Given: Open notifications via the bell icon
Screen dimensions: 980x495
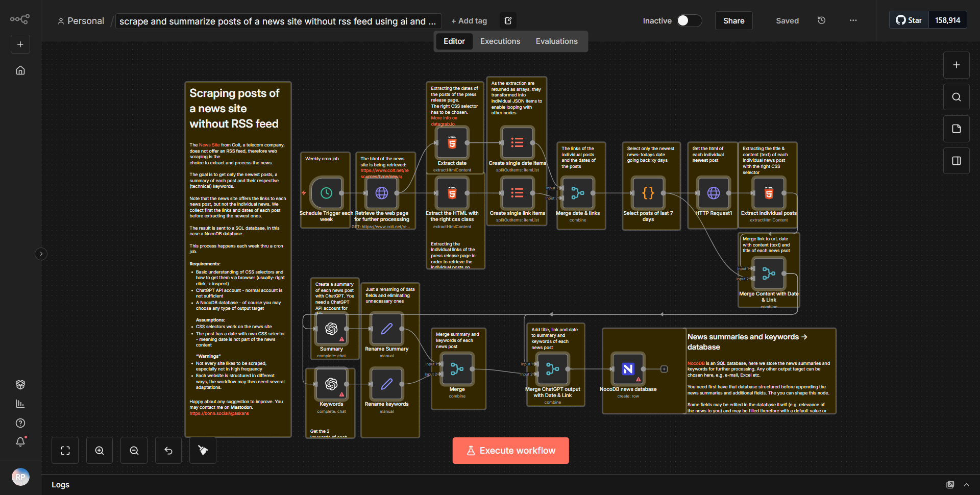Looking at the screenshot, I should point(20,442).
